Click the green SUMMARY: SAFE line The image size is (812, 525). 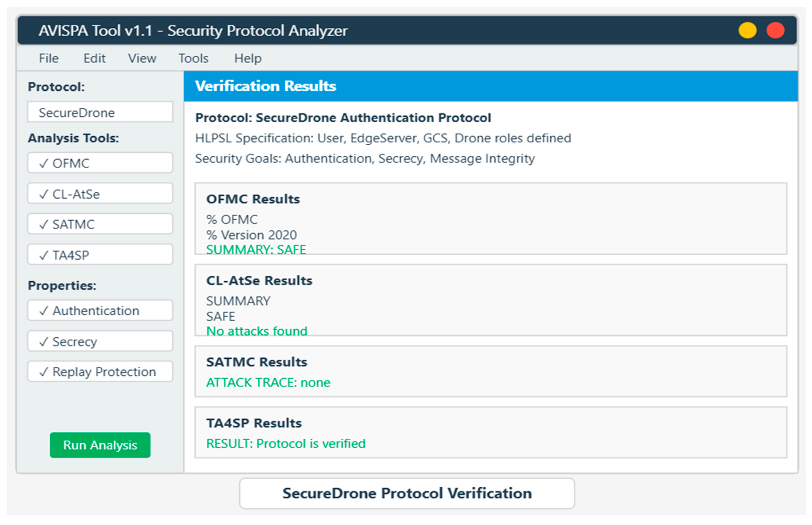coord(256,249)
